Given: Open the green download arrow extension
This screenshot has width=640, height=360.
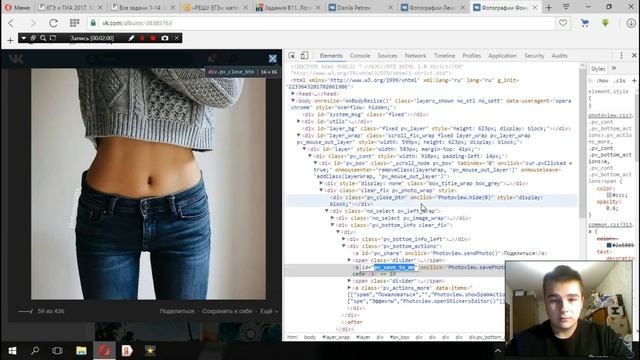Looking at the screenshot, I should [605, 23].
